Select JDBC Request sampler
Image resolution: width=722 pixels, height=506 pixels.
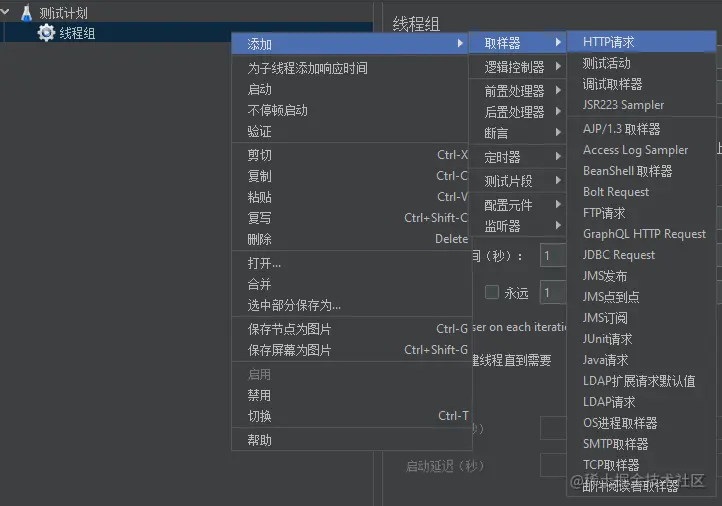pyautogui.click(x=641, y=255)
